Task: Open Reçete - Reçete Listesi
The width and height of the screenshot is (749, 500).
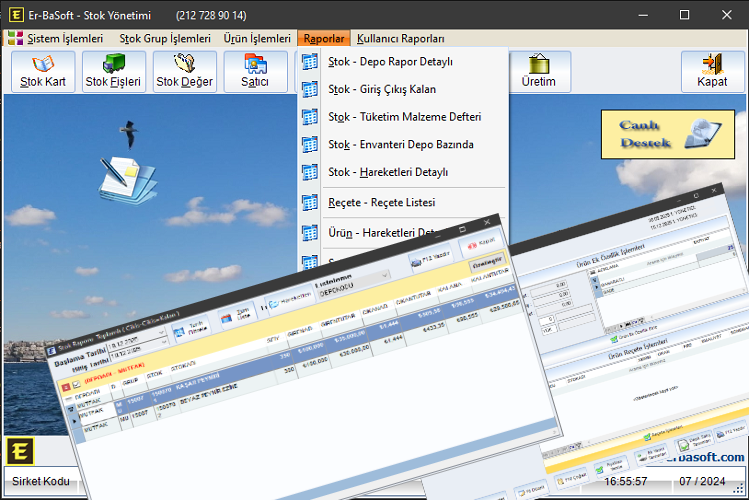Action: [x=381, y=203]
